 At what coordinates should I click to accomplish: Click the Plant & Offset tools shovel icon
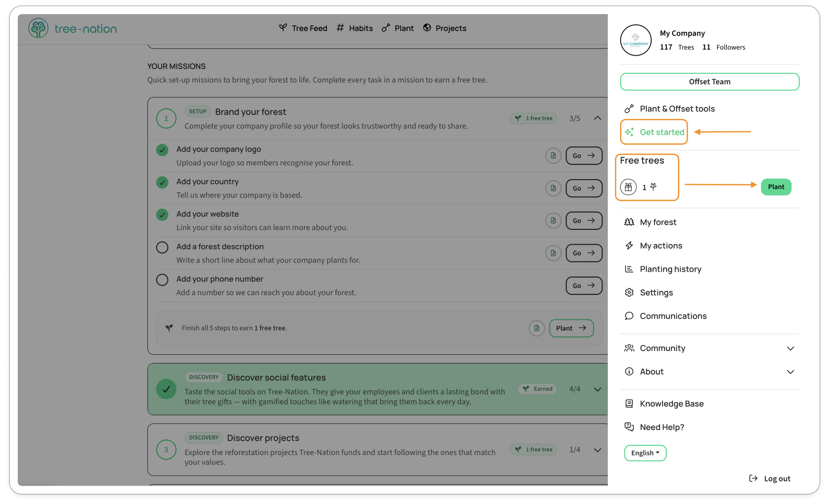tap(629, 109)
